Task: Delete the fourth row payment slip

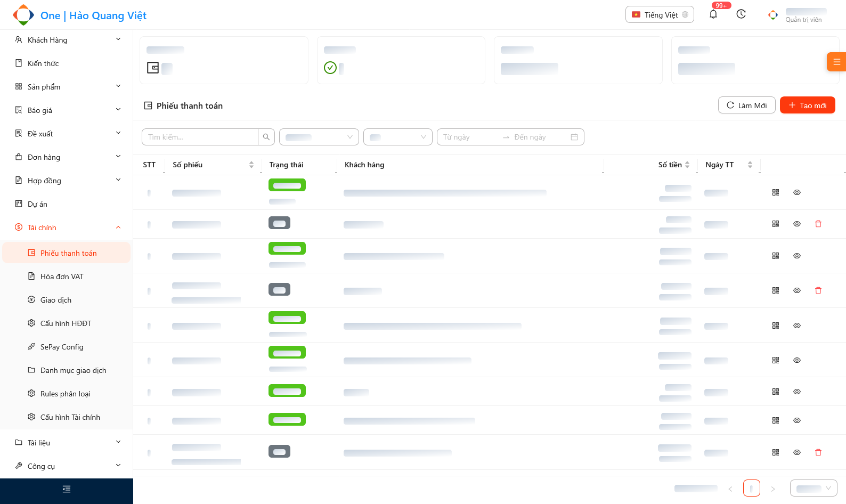Action: (x=818, y=290)
